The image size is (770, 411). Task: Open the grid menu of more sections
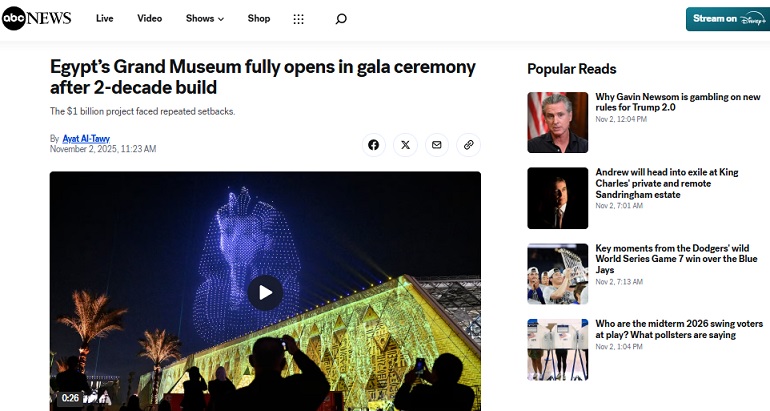click(299, 19)
